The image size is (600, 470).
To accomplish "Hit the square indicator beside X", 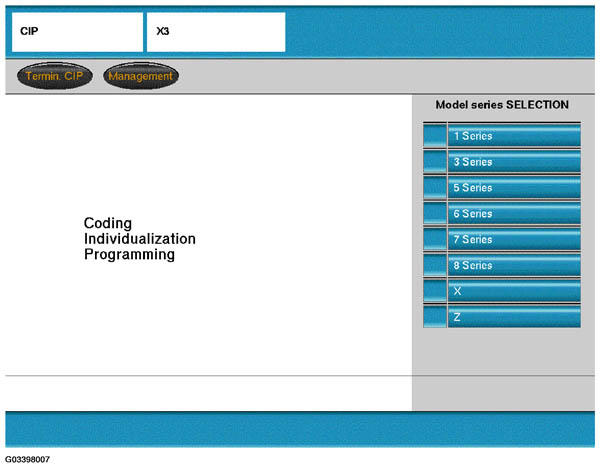I will tap(434, 291).
